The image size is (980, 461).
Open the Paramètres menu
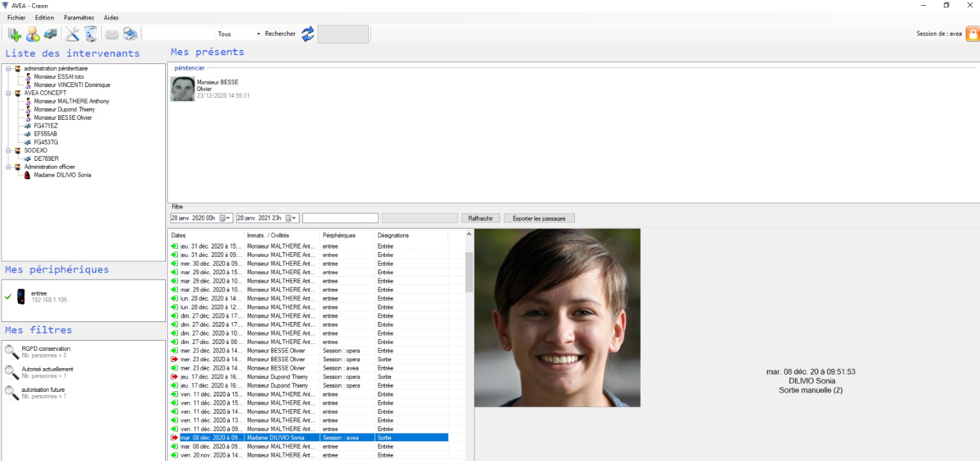click(x=79, y=18)
